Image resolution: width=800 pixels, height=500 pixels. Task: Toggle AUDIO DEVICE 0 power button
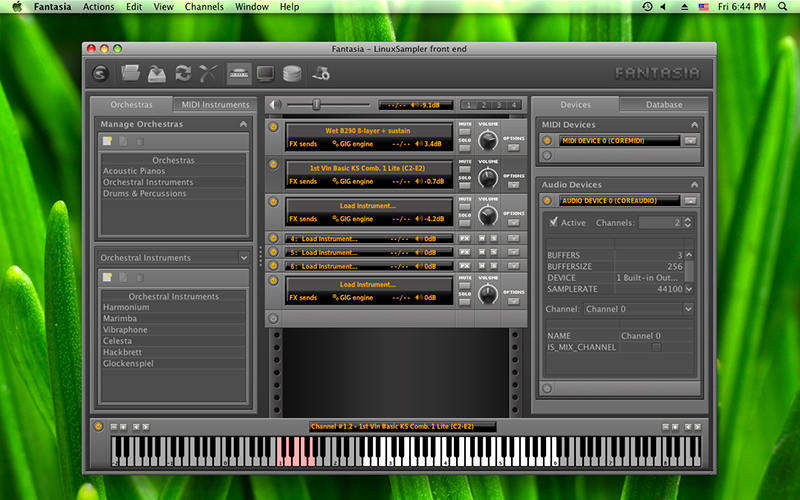click(547, 201)
